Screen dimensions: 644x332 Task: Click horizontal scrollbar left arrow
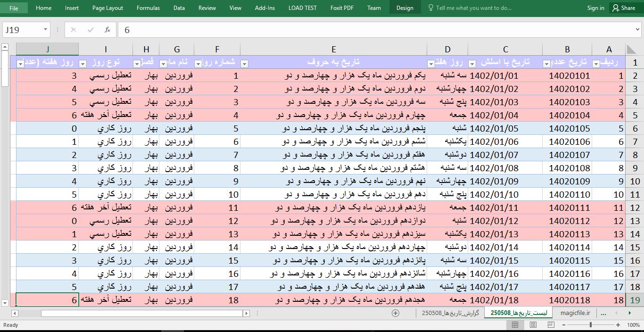pos(15,313)
